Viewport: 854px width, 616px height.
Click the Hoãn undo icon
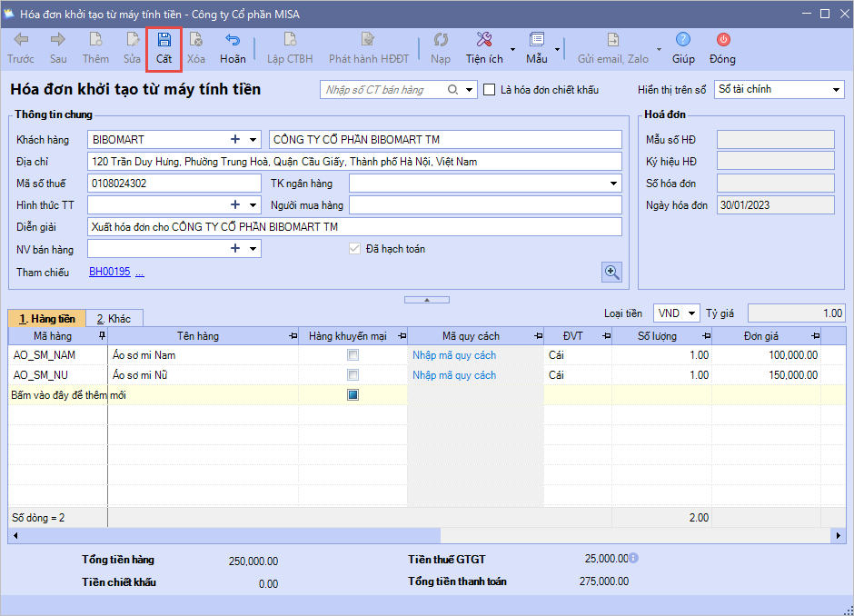click(233, 41)
